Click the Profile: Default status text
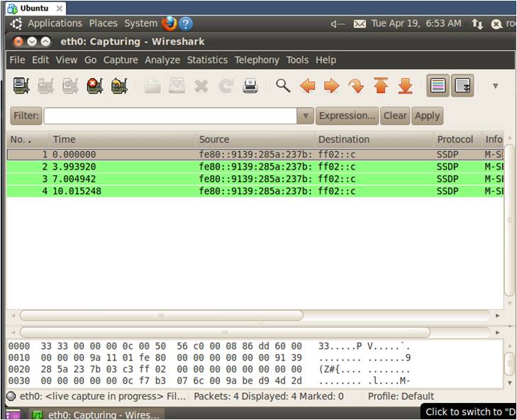This screenshot has width=517, height=420. click(401, 396)
